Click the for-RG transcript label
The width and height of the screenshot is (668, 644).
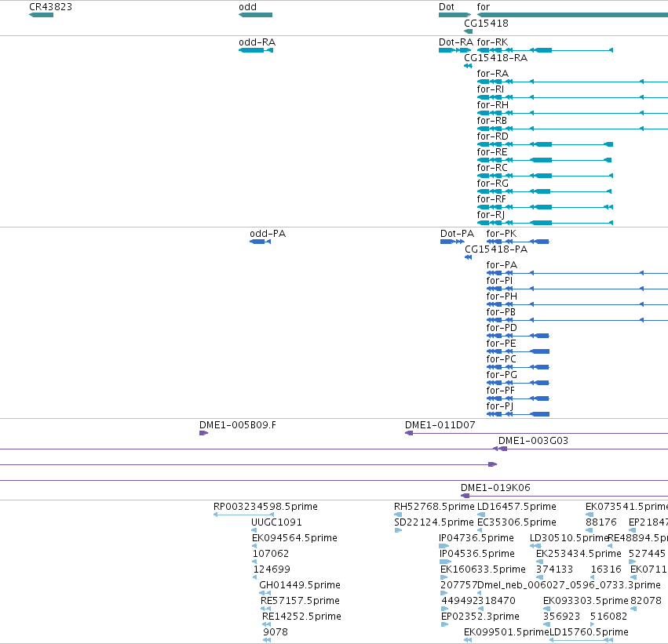click(492, 184)
